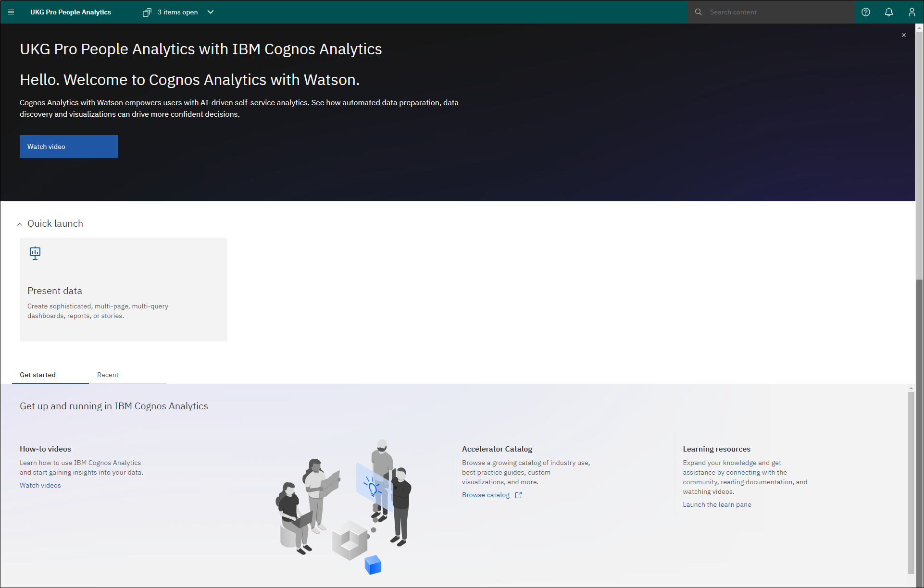Collapse the Quick launch section chevron

(20, 224)
